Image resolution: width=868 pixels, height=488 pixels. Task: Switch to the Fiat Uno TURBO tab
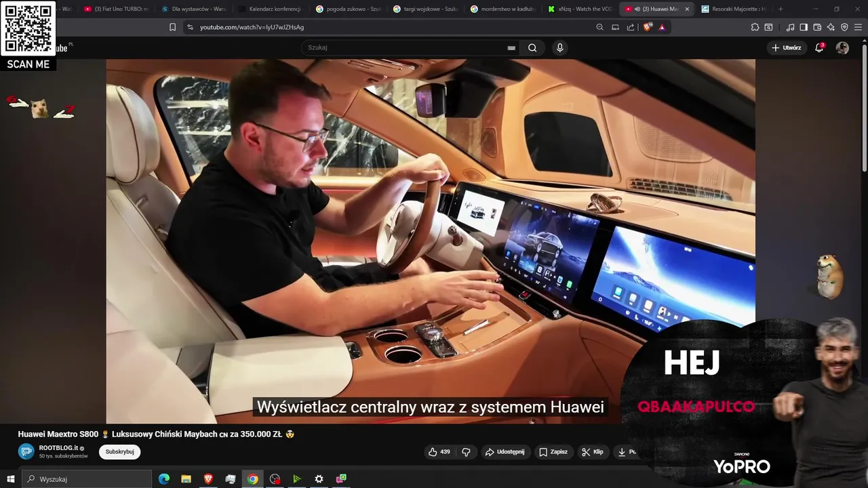116,9
